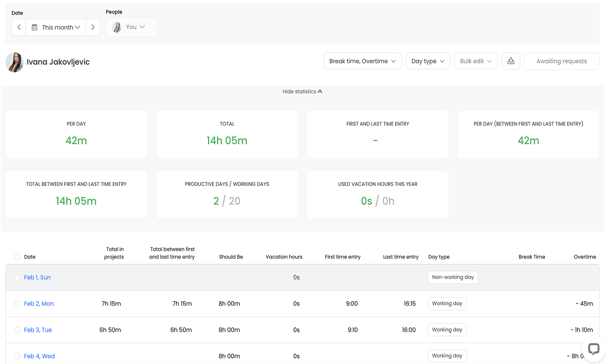This screenshot has width=606, height=364.
Task: Select the Feb 3, Tue row checkbox
Action: click(17, 330)
